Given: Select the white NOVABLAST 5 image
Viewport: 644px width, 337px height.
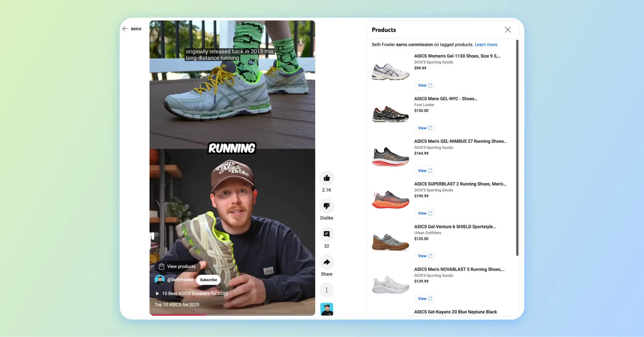Looking at the screenshot, I should [x=390, y=285].
